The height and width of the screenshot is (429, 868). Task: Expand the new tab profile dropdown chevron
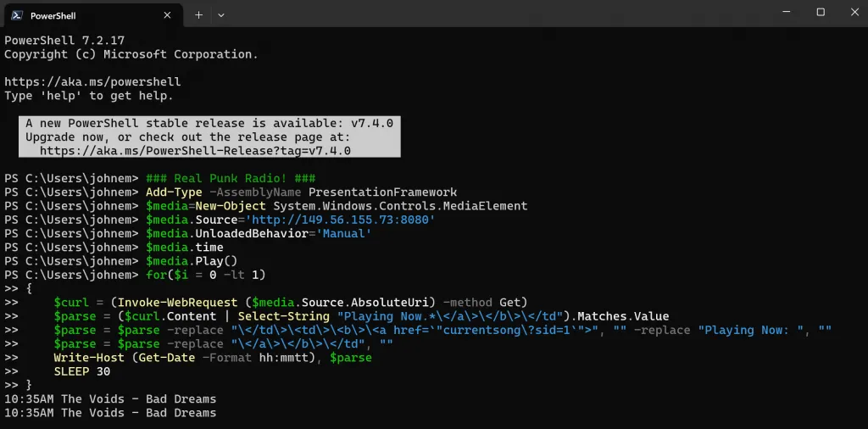coord(221,14)
